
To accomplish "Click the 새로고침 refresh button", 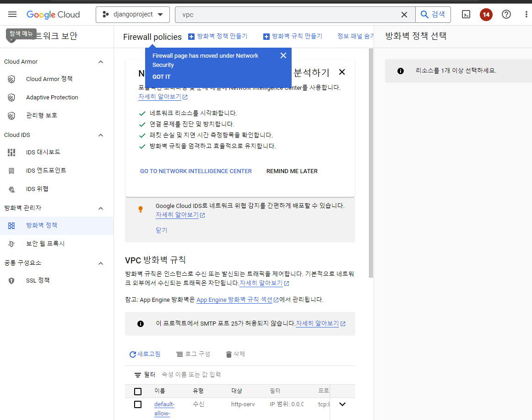I will (x=145, y=354).
